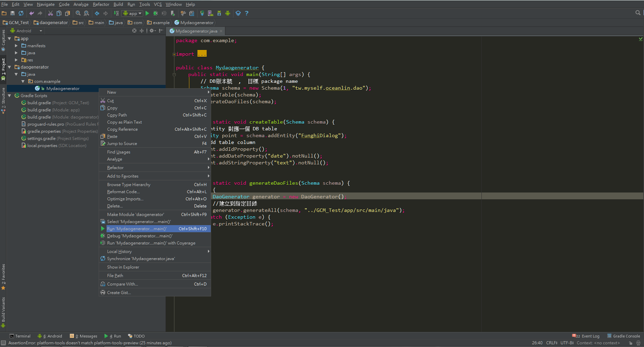The width and height of the screenshot is (644, 347).
Task: Toggle the tool window buttons icon bottom-left
Action: (3, 343)
